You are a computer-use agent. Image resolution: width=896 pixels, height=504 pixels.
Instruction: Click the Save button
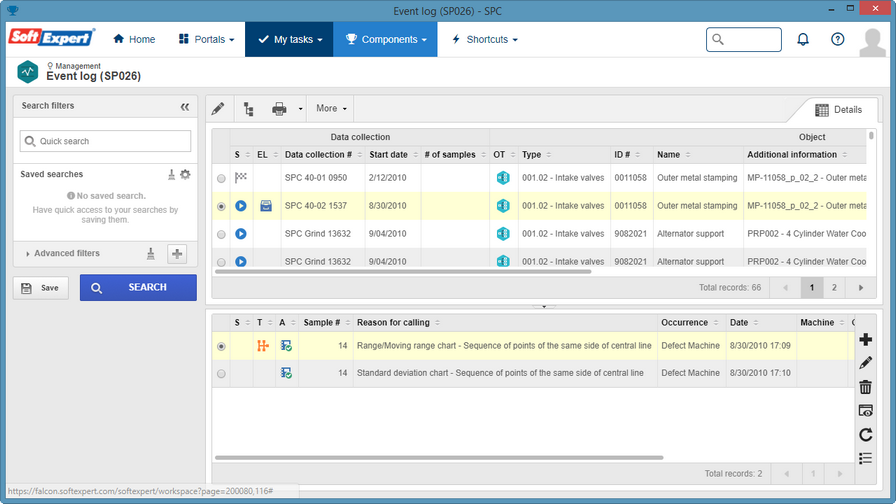pyautogui.click(x=41, y=288)
